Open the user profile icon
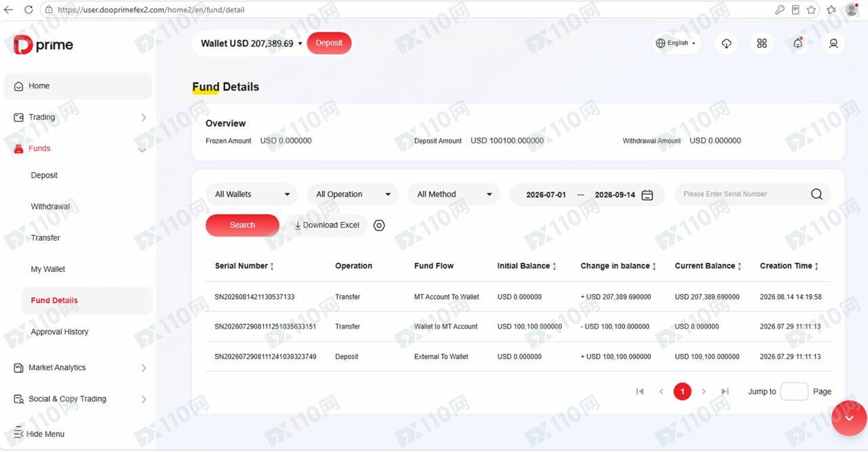This screenshot has width=868, height=452. (833, 43)
